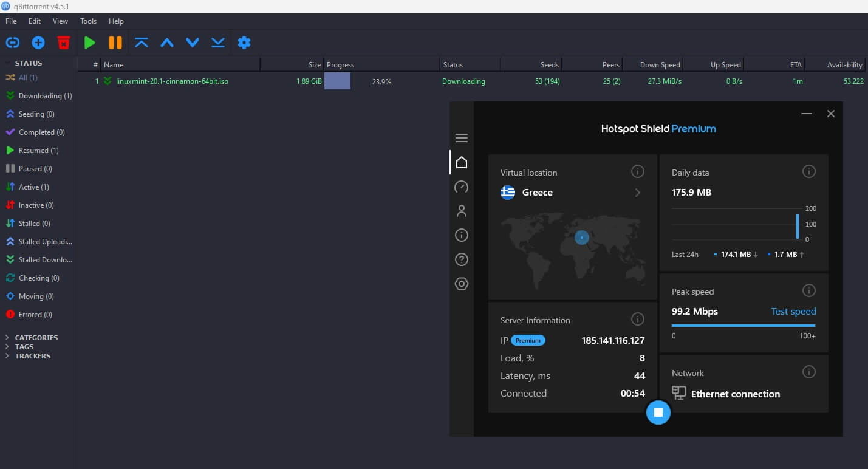The height and width of the screenshot is (469, 868).
Task: Click the Ethernet connection network icon
Action: 679,393
